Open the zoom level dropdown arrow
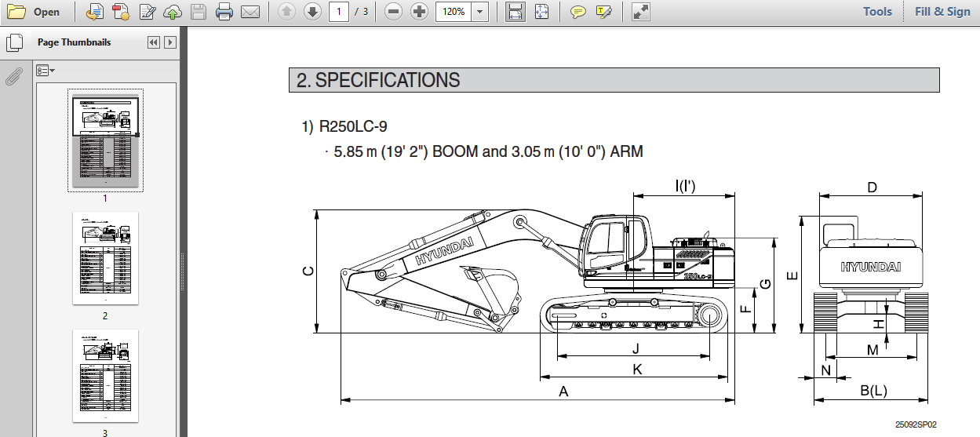980x437 pixels. tap(479, 12)
